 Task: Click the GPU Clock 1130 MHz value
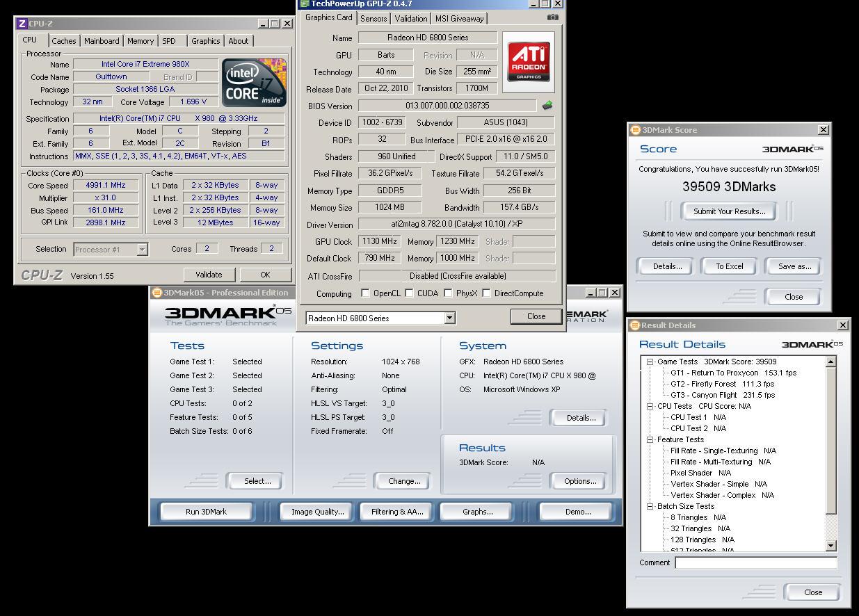point(379,241)
